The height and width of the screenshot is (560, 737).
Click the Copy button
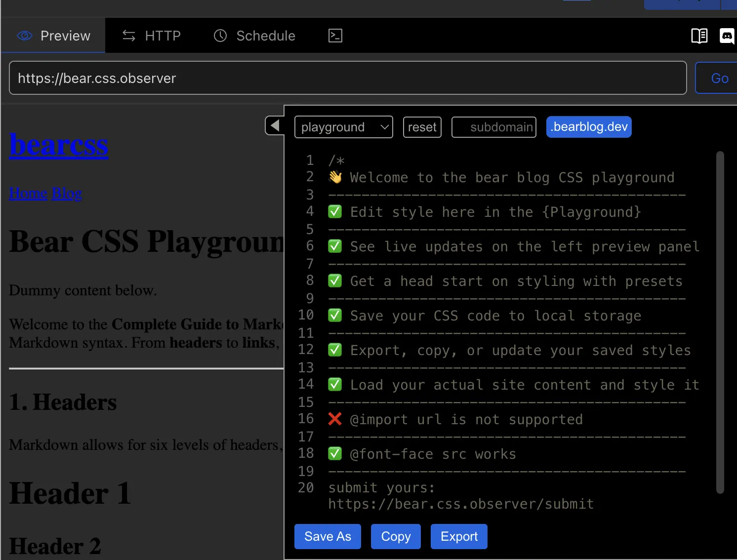pyautogui.click(x=396, y=536)
